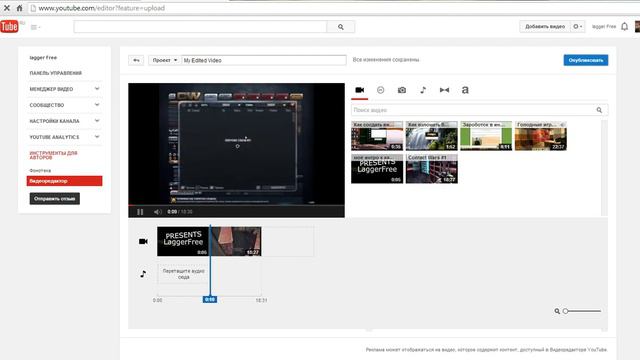Click the undo arrow button

coord(136,60)
